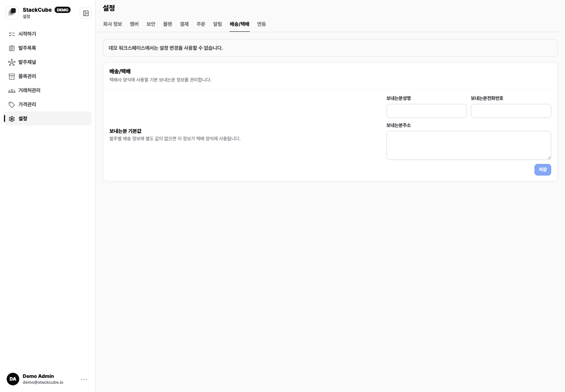Select the 배송/택배 tab

click(x=240, y=24)
